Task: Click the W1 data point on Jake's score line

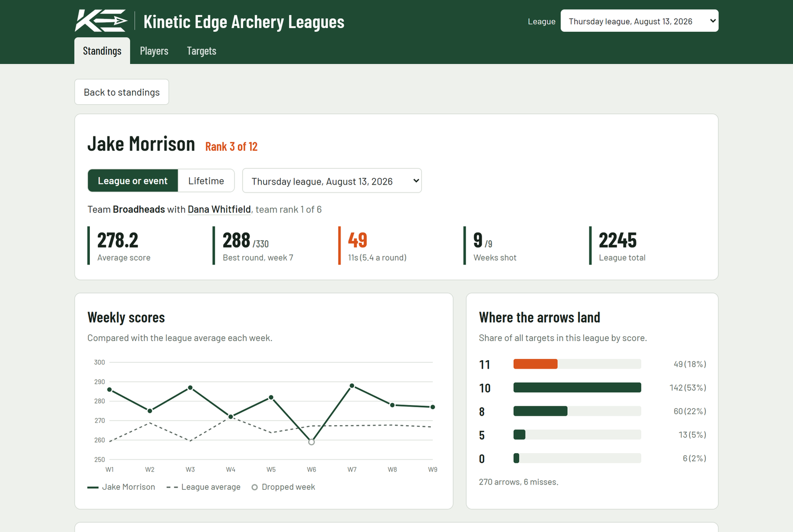Action: [109, 390]
